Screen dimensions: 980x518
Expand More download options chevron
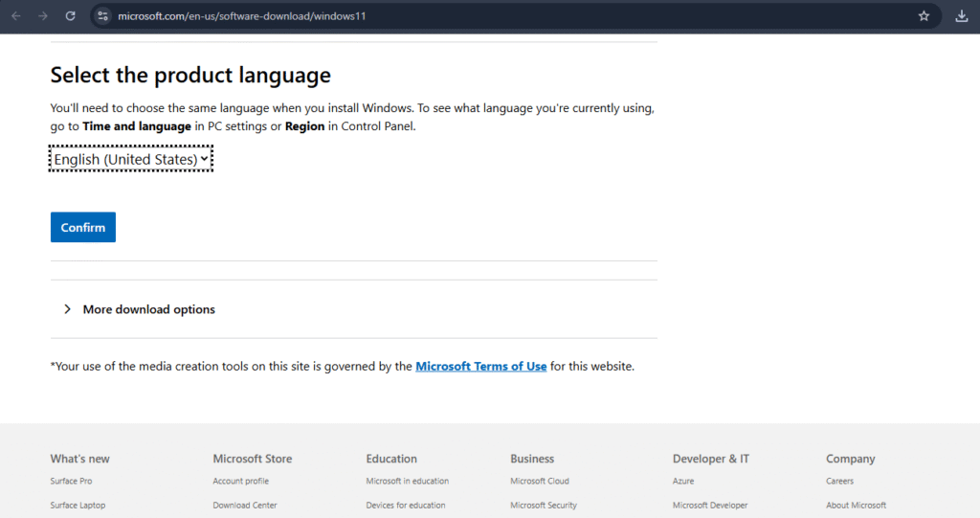click(x=68, y=309)
